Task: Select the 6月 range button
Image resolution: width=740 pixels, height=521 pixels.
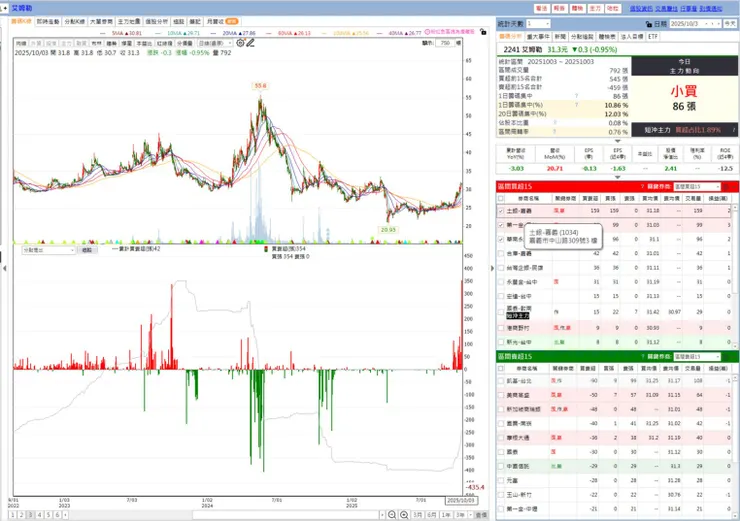Action: 431,515
